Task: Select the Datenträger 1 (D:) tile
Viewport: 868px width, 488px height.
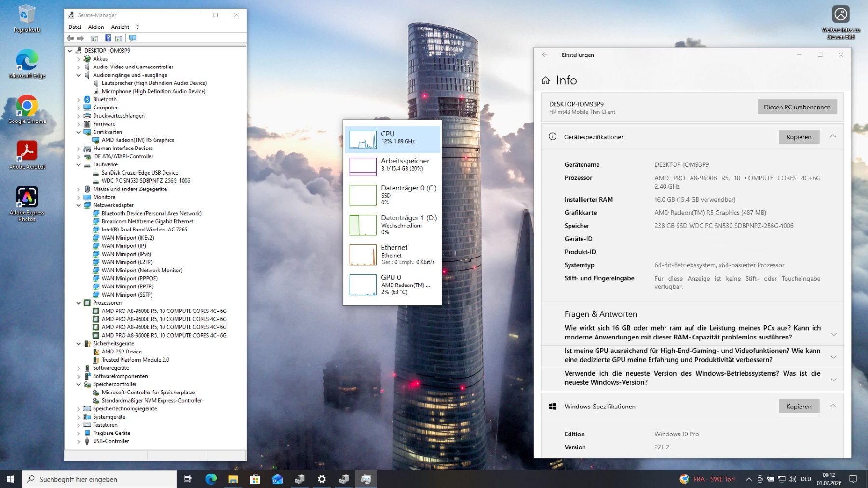Action: point(392,225)
